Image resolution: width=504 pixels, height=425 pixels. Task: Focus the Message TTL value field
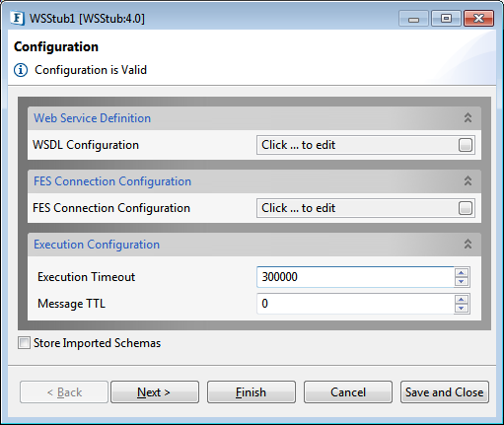[x=355, y=304]
